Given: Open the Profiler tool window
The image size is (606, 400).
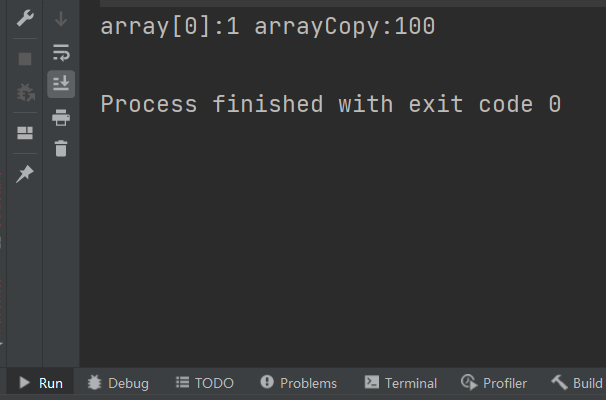Looking at the screenshot, I should 494,383.
